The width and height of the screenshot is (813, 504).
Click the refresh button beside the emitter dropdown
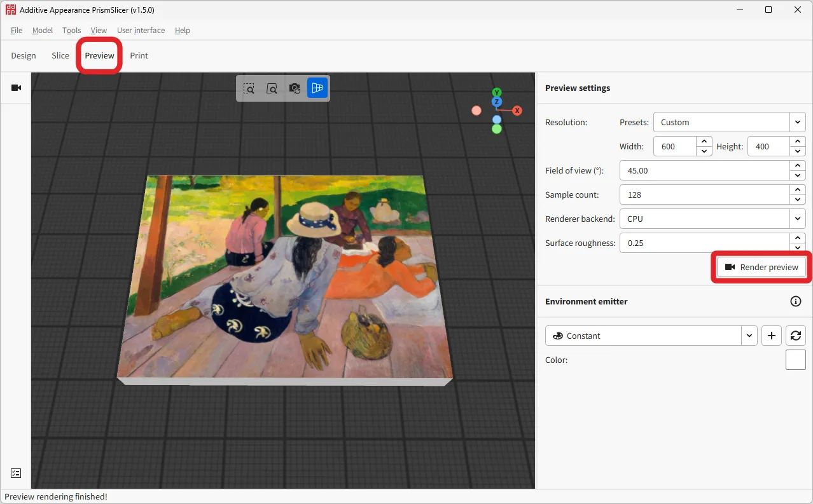click(795, 336)
